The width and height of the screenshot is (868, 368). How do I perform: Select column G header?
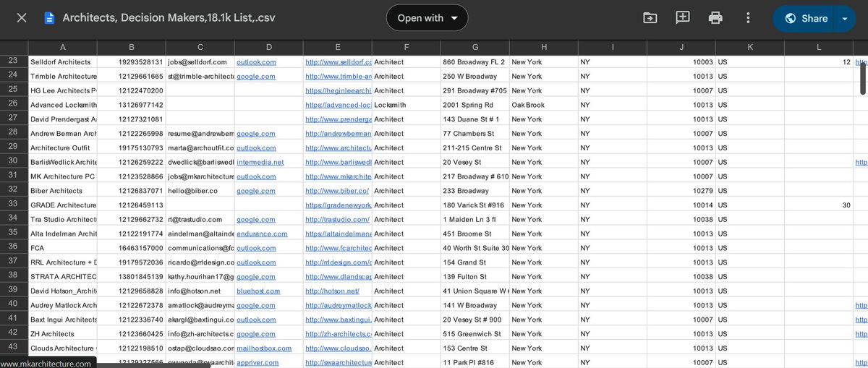point(475,47)
